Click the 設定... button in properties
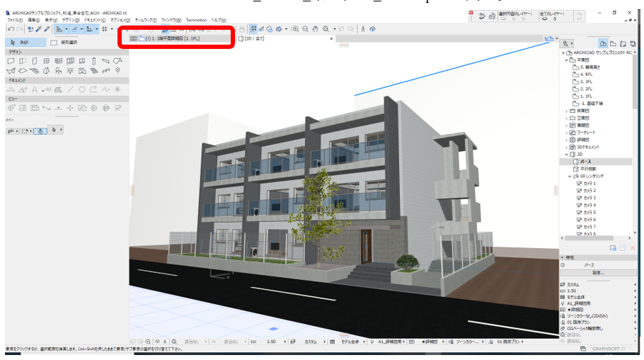The image size is (644, 360). (598, 273)
